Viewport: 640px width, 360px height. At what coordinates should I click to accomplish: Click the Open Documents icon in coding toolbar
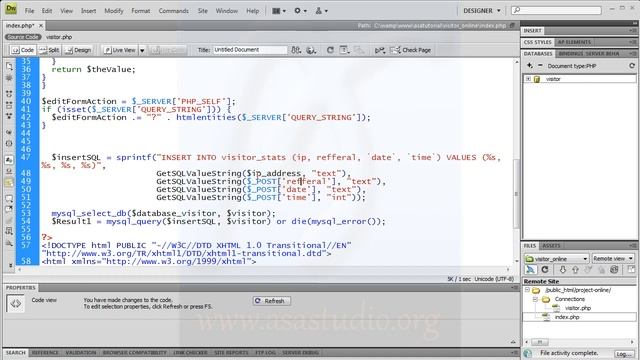[9, 66]
